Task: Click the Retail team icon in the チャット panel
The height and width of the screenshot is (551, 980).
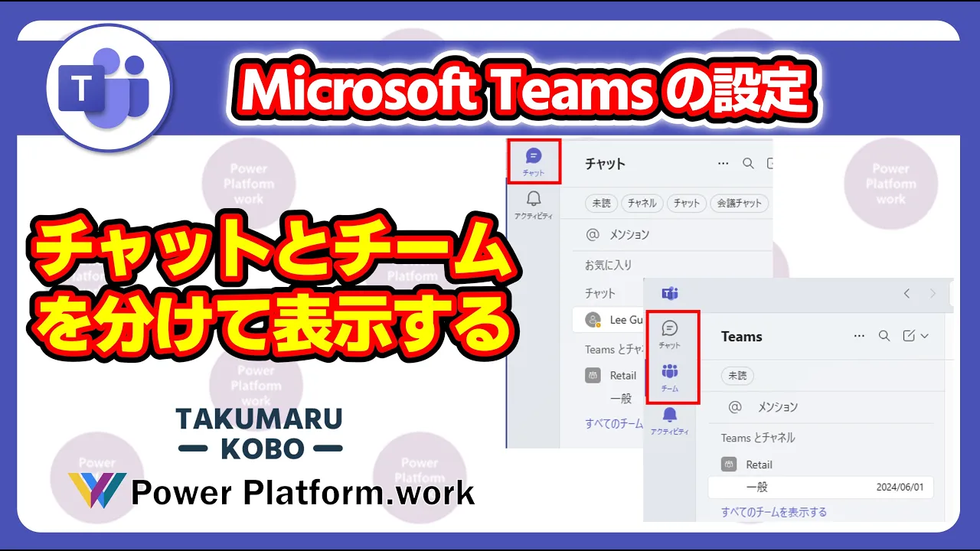Action: pyautogui.click(x=593, y=375)
